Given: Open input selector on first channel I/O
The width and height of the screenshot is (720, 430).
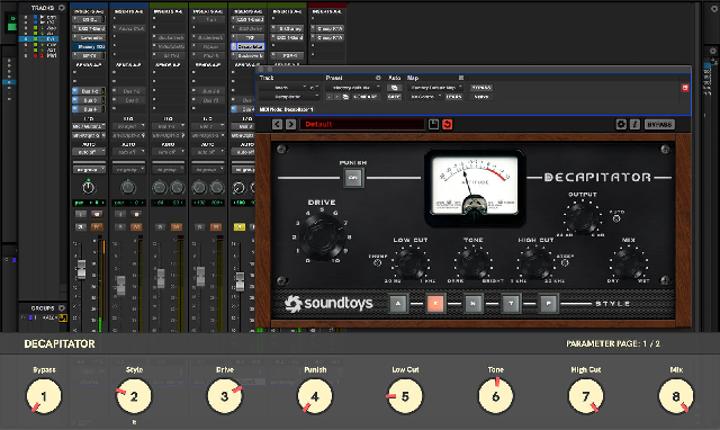Looking at the screenshot, I should point(89,126).
